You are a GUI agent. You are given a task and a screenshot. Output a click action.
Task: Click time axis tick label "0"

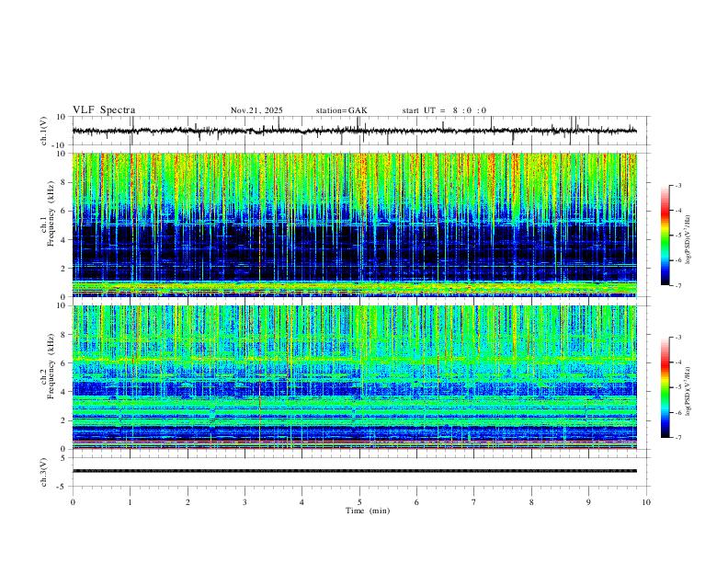(x=73, y=502)
